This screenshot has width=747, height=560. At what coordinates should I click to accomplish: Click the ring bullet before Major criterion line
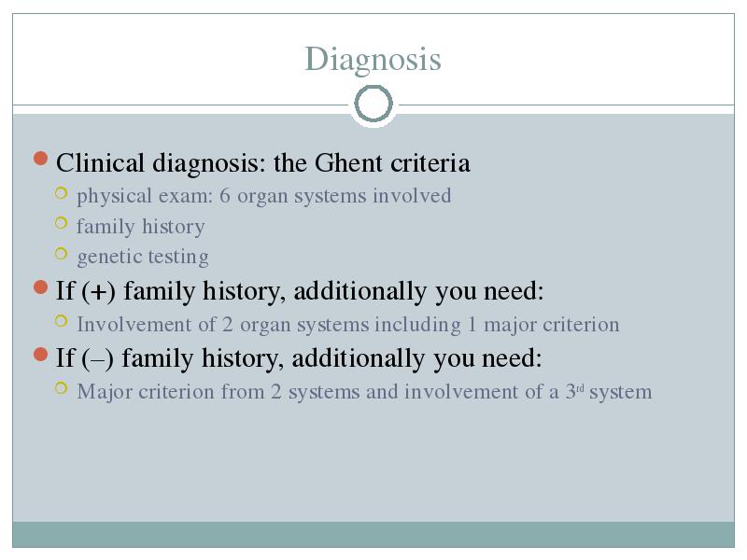61,388
